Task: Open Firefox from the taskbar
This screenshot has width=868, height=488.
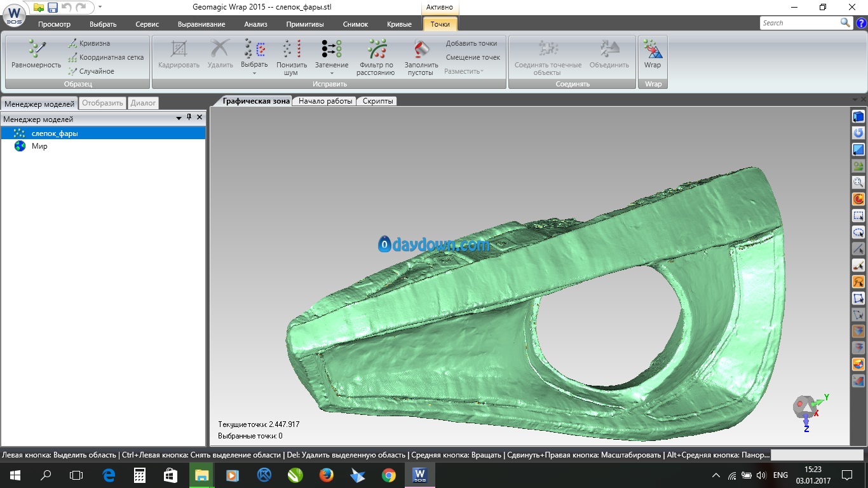Action: coord(327,475)
